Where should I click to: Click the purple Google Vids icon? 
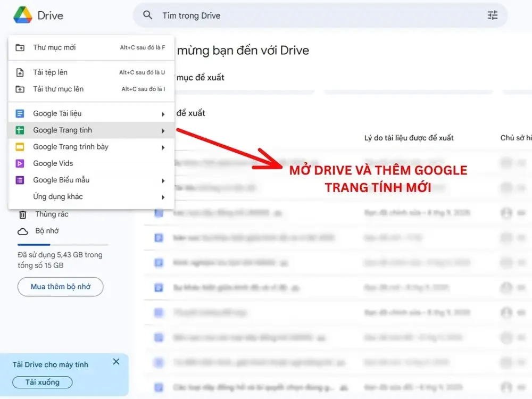click(20, 163)
